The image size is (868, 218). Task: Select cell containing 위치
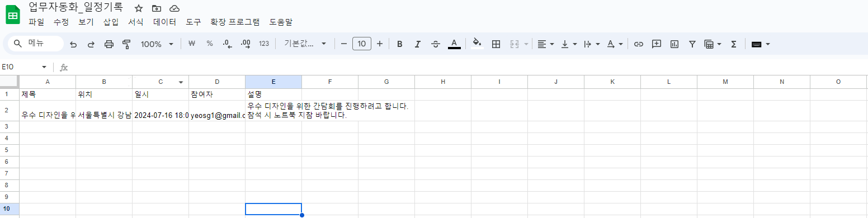click(x=104, y=94)
